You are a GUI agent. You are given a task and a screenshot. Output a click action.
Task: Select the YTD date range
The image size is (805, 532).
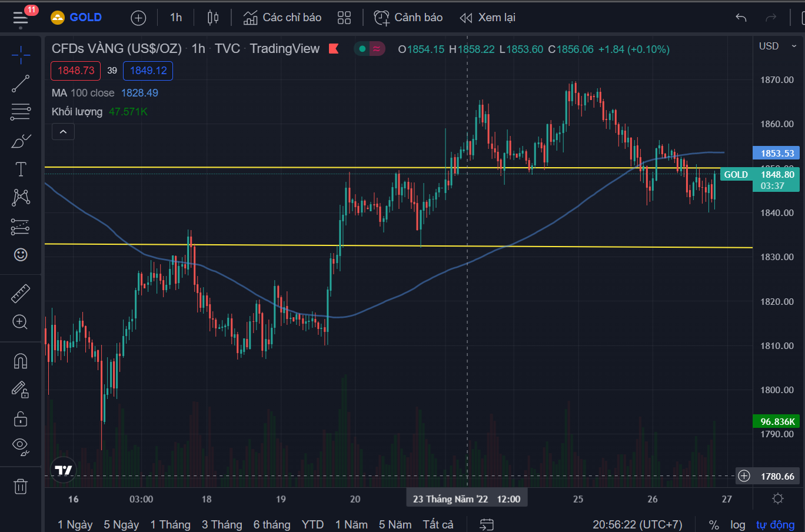313,524
